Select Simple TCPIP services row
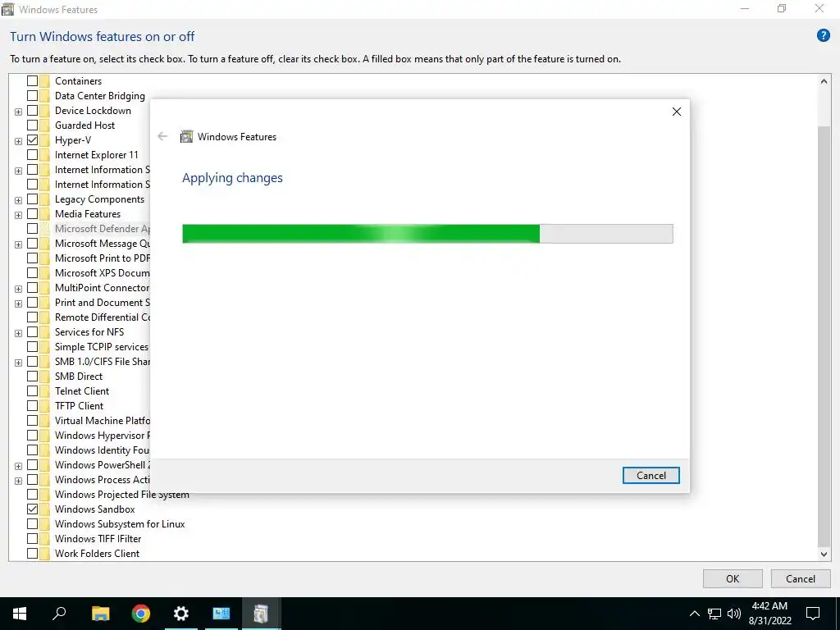840x630 pixels. [101, 347]
